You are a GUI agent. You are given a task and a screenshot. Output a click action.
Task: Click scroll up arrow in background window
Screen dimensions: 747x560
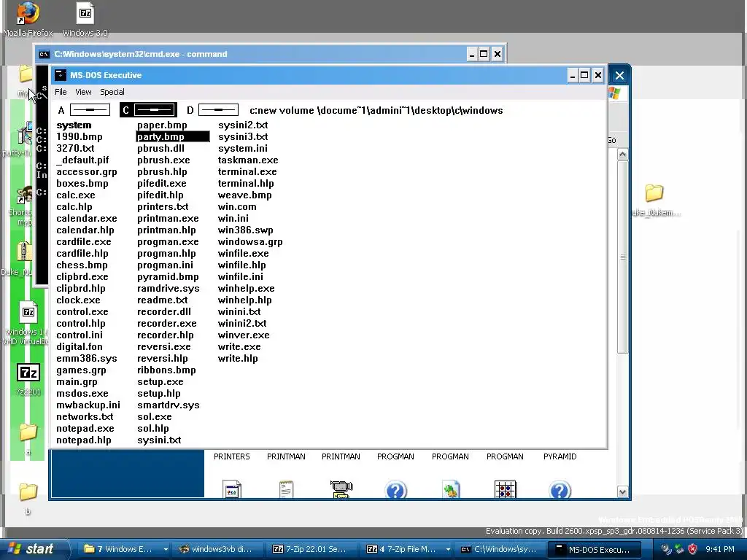[x=622, y=155]
